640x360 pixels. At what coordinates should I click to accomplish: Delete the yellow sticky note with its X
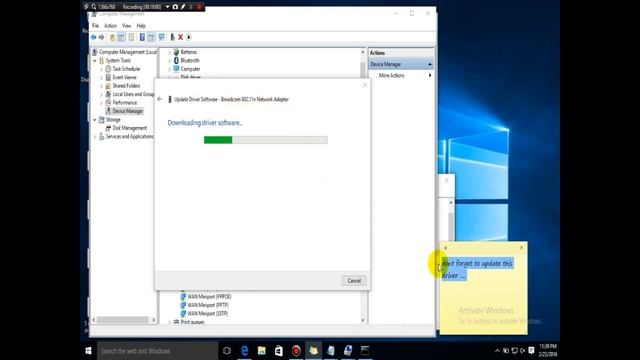pyautogui.click(x=521, y=247)
